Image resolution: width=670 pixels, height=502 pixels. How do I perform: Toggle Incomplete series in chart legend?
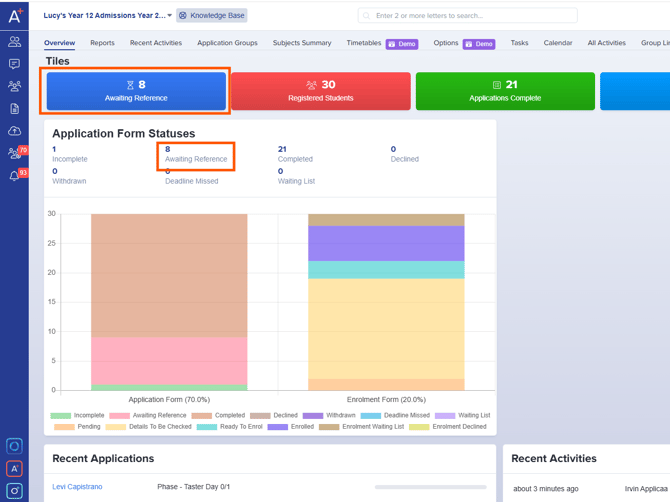coord(77,415)
